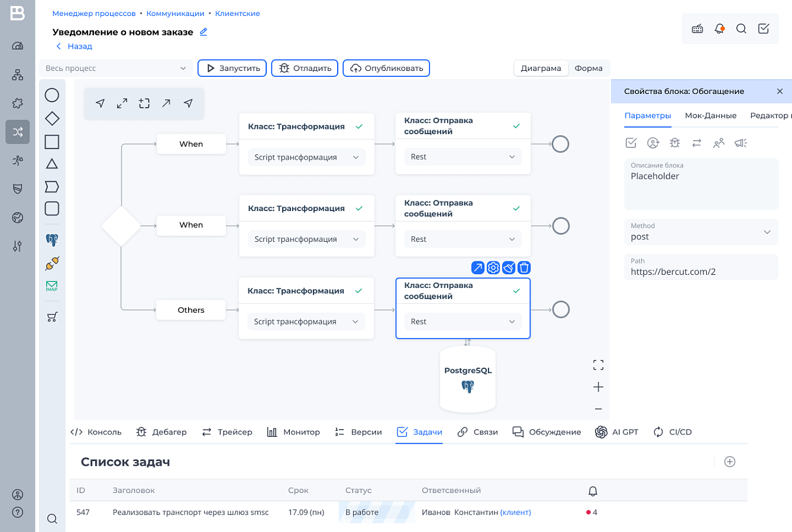792x532 pixels.
Task: Switch view toggle to Форма
Action: (x=589, y=68)
